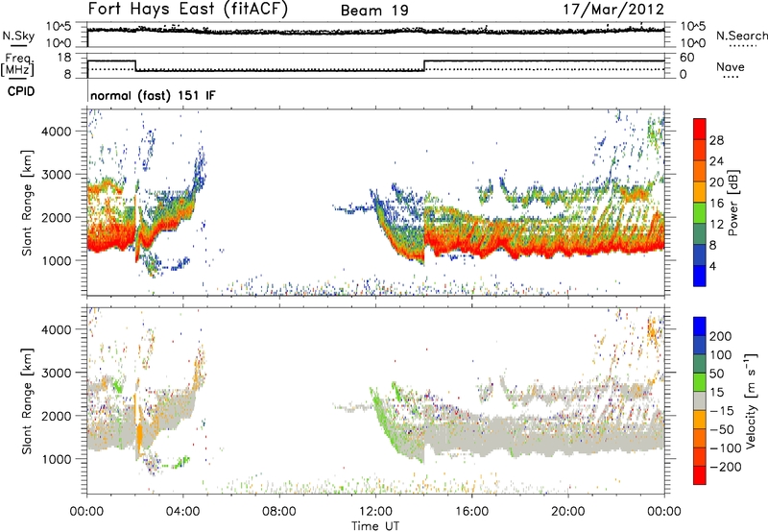Click the "28" power colorbar label

tap(716, 140)
